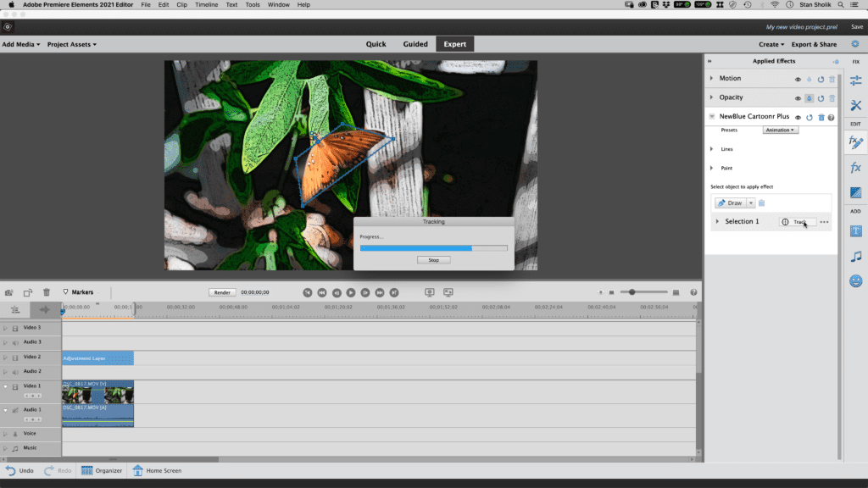Open Export & Share
Viewport: 868px width, 488px height.
(814, 44)
